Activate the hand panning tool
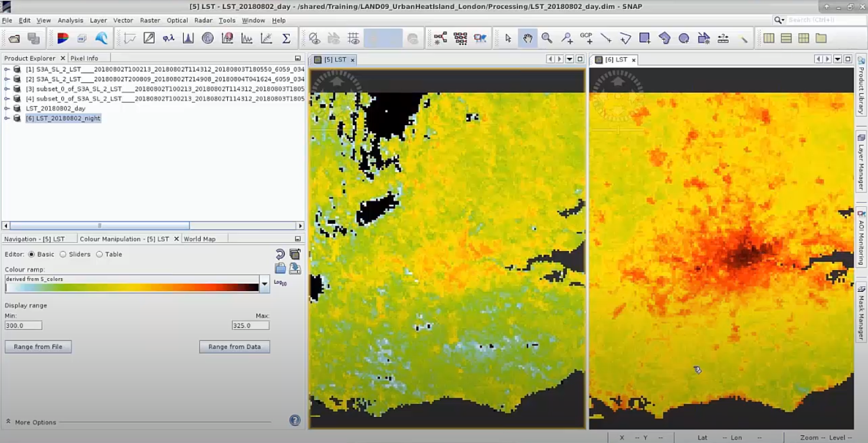 click(528, 38)
